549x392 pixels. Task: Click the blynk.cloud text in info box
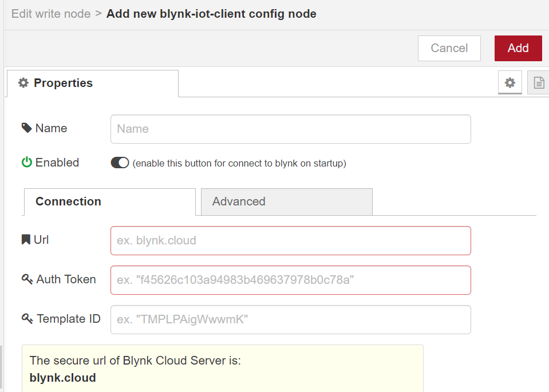[x=62, y=378]
